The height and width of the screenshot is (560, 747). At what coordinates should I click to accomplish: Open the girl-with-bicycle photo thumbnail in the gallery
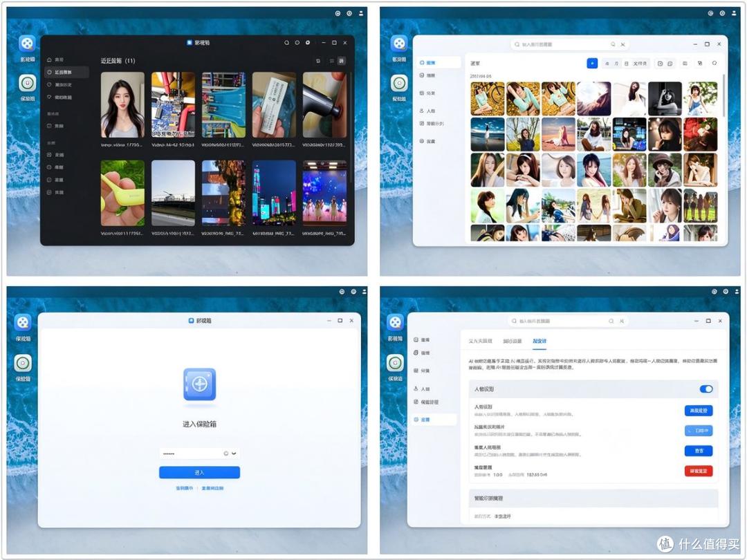pyautogui.click(x=488, y=99)
